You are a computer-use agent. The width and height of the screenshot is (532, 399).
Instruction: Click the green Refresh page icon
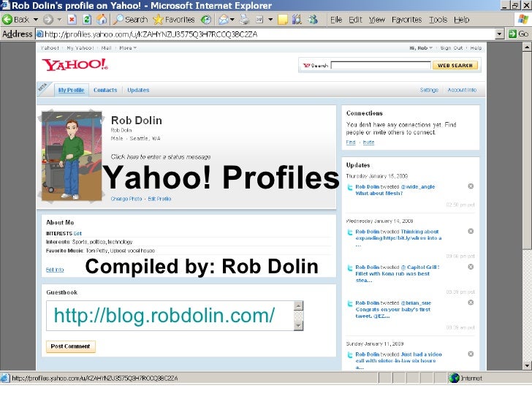[87, 20]
